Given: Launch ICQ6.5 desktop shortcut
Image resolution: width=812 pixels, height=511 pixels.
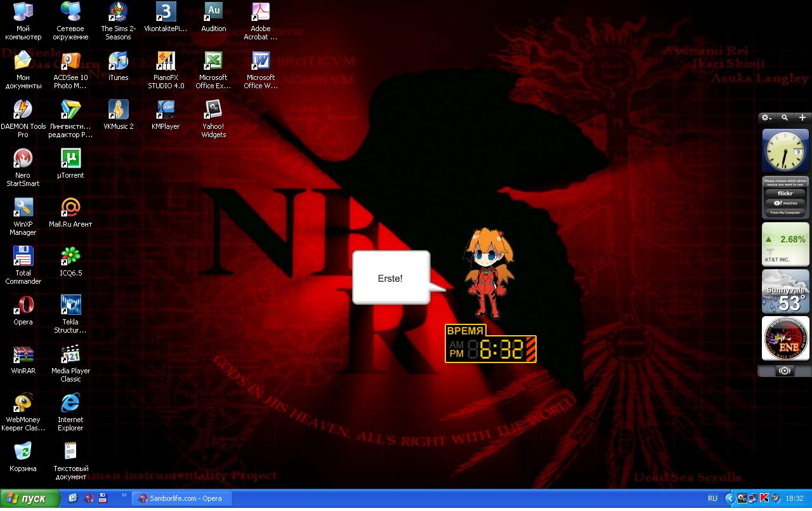Looking at the screenshot, I should [70, 262].
